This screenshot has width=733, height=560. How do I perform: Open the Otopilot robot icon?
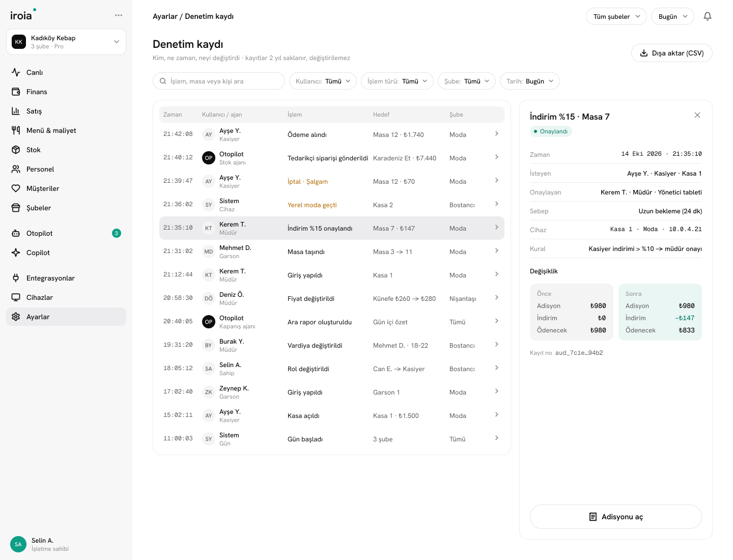pos(16,233)
